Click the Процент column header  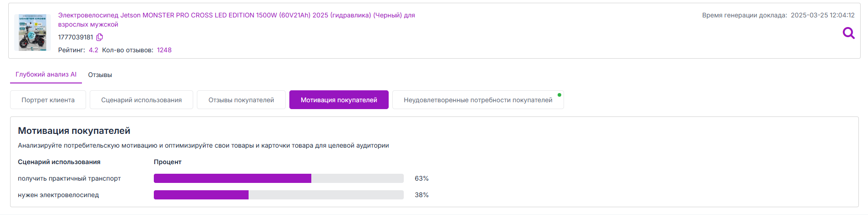(168, 162)
